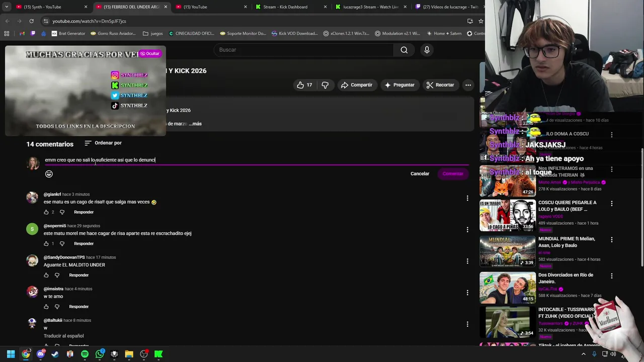Open File Explorer from the taskbar
Screen dimensions: 644x362
pos(129,354)
